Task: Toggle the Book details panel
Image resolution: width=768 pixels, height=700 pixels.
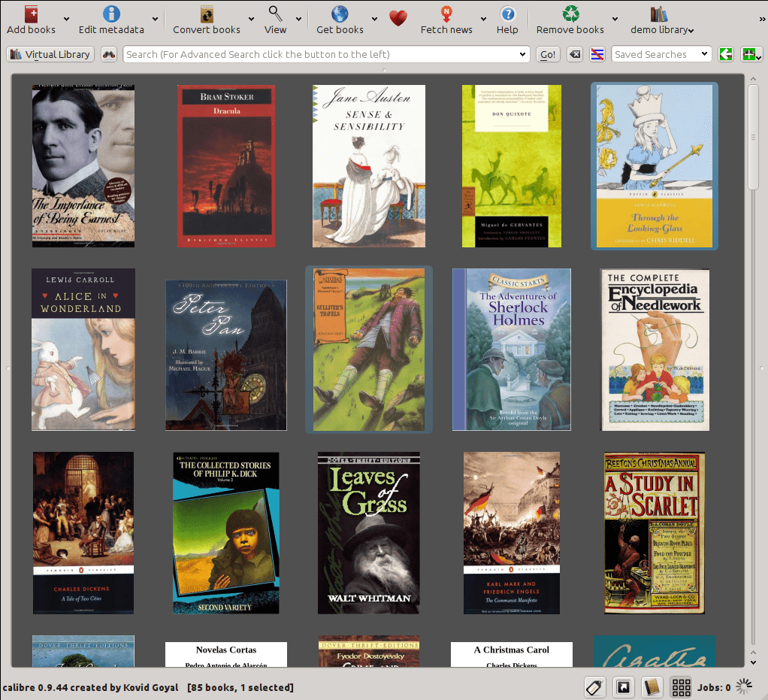Action: [652, 686]
